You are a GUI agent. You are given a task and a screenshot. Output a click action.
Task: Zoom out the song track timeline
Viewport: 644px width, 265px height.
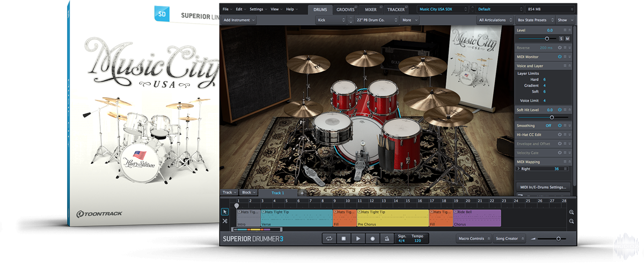[x=572, y=221]
